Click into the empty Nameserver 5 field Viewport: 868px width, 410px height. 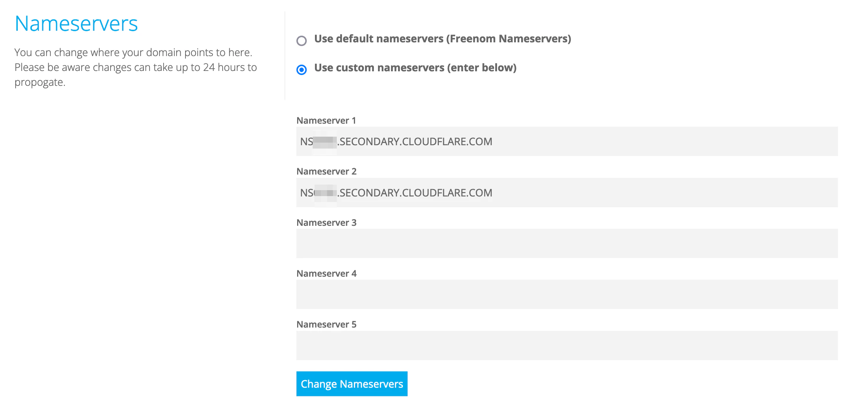[x=567, y=345]
